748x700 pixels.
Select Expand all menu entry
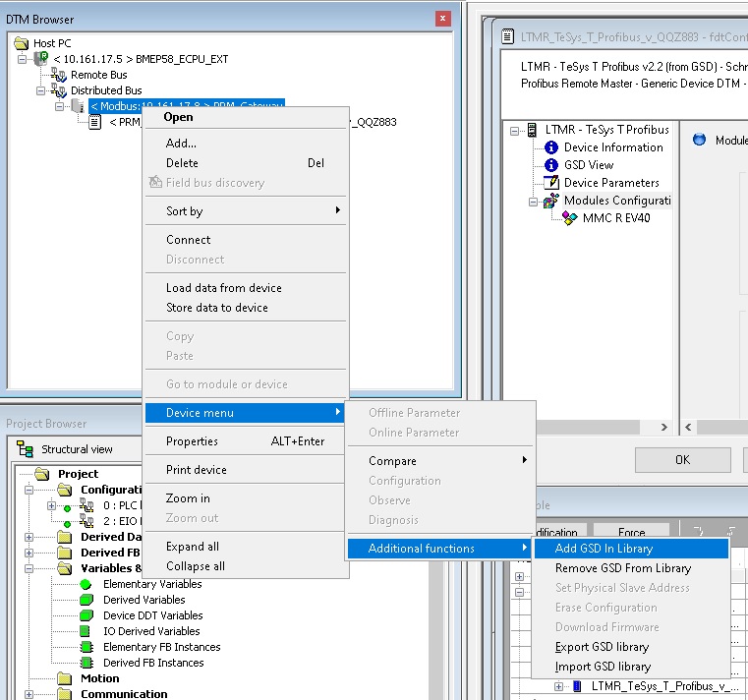pos(246,547)
